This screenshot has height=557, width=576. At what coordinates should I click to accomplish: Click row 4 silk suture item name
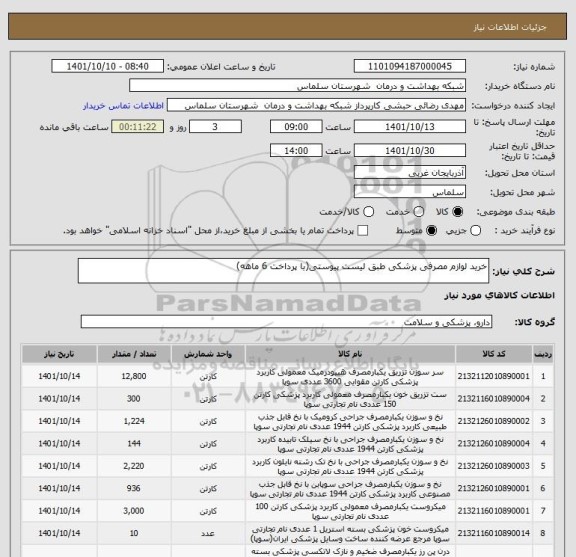click(x=350, y=444)
